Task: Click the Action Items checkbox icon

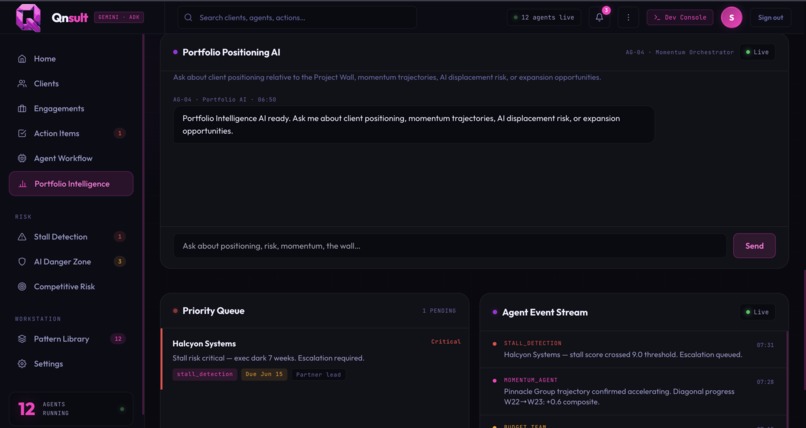Action: pyautogui.click(x=22, y=133)
